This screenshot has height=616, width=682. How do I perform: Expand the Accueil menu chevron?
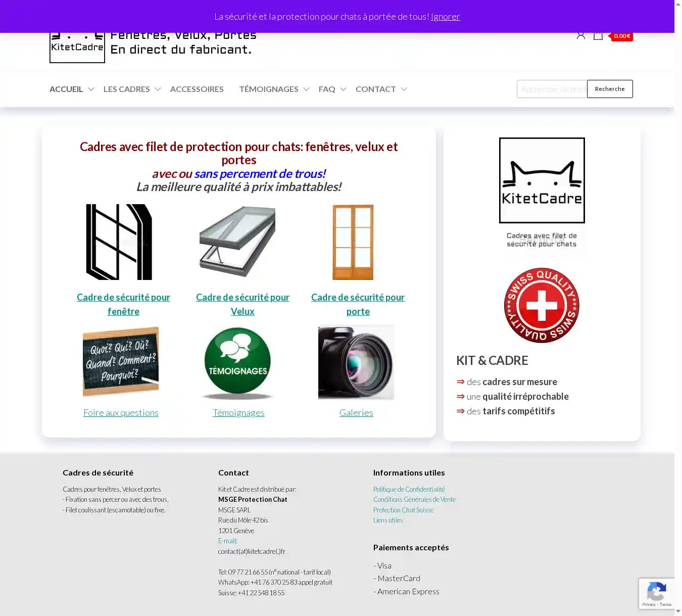click(91, 89)
